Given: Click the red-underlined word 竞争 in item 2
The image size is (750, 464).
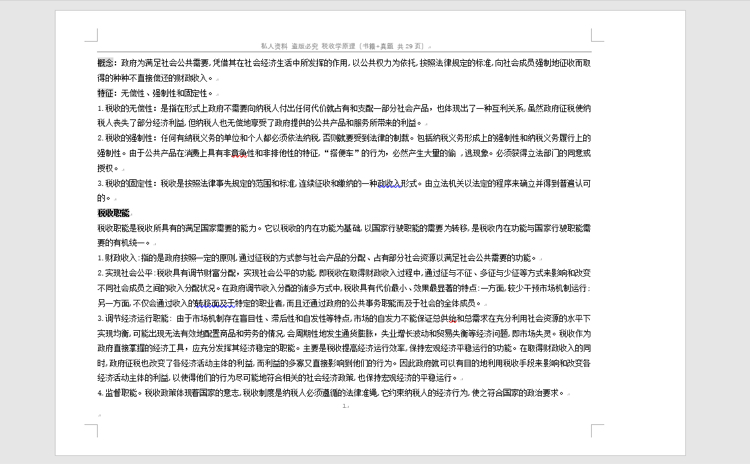Looking at the screenshot, I should coord(239,153).
